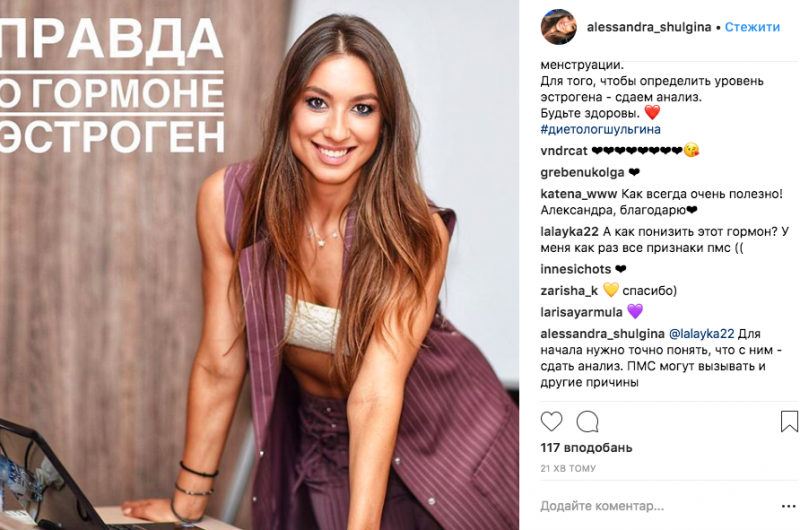Open lalayka22 commenter username

[569, 232]
